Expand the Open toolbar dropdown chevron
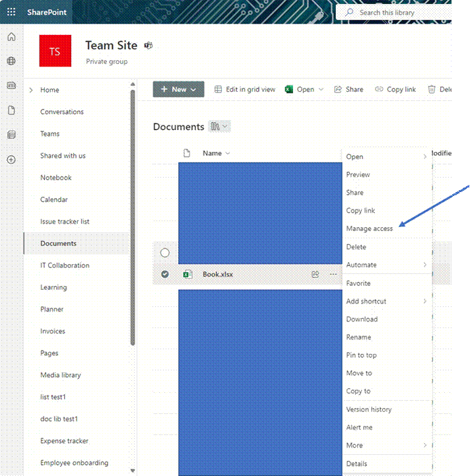 tap(321, 89)
